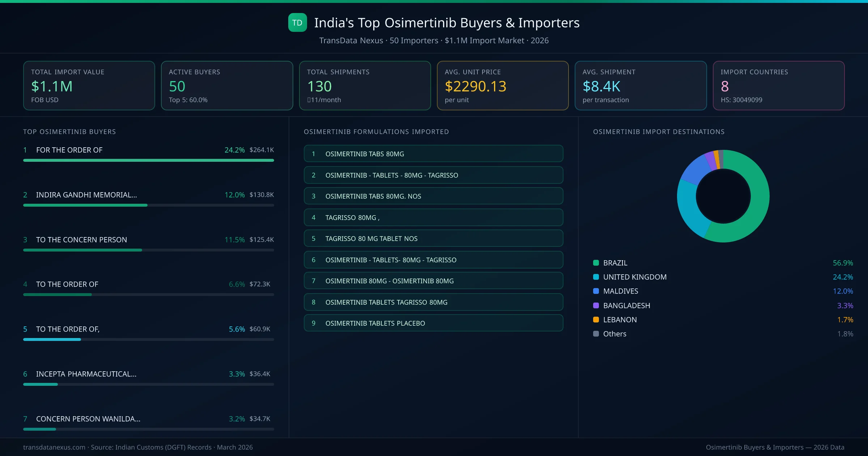
Task: Select the Avg. Unit Price card
Action: tap(503, 85)
